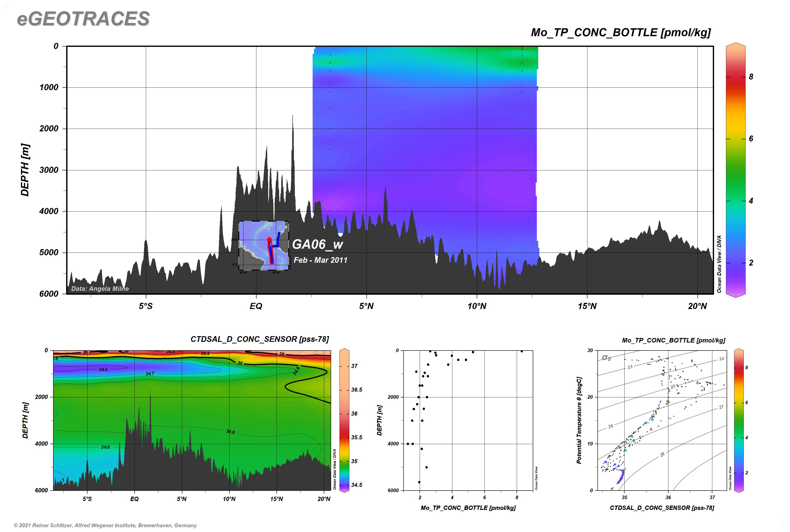
Task: Click the CTDSAL_D_CONC_SENSOR salinity section title
Action: pos(260,339)
